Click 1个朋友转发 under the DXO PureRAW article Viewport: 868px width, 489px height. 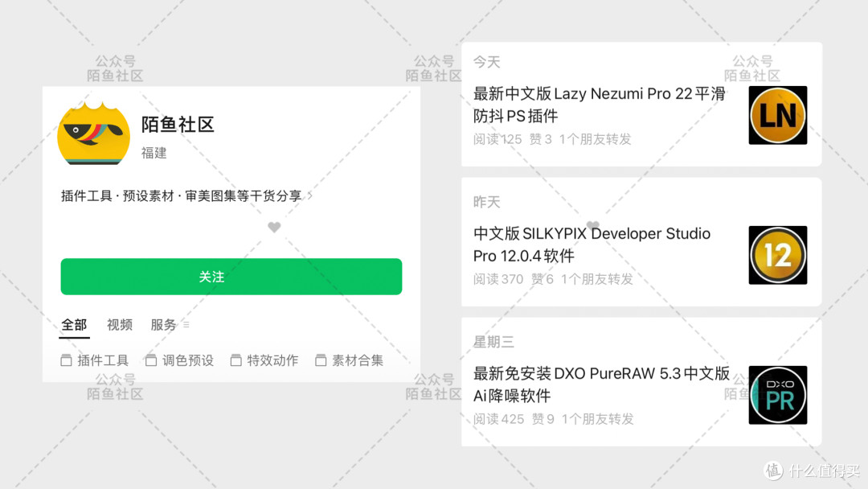tap(597, 419)
